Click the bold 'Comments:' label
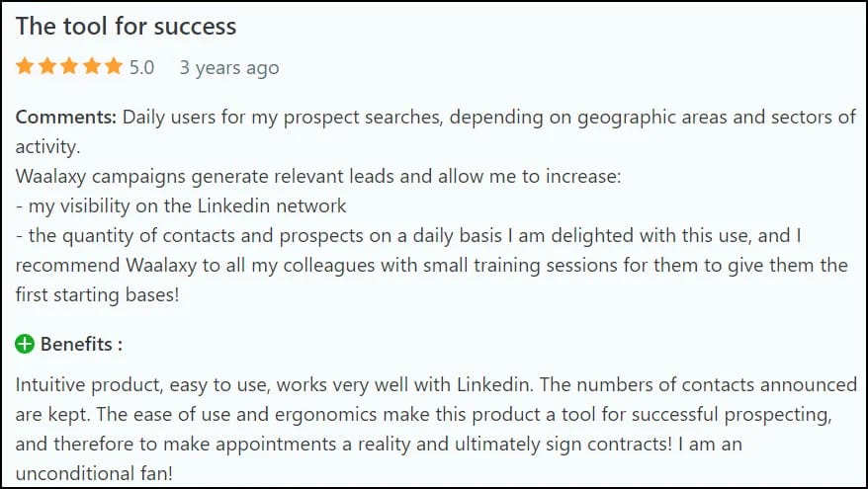868x489 pixels. [x=65, y=118]
